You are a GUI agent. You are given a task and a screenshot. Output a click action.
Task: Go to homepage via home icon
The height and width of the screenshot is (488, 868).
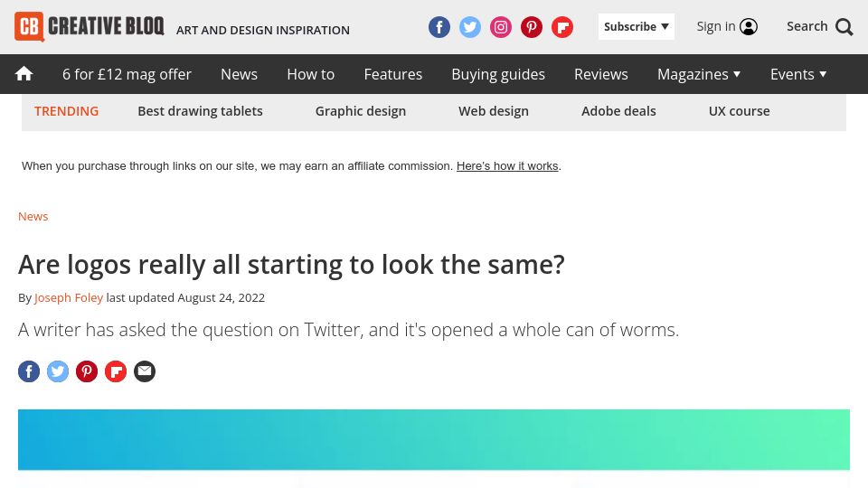24,73
